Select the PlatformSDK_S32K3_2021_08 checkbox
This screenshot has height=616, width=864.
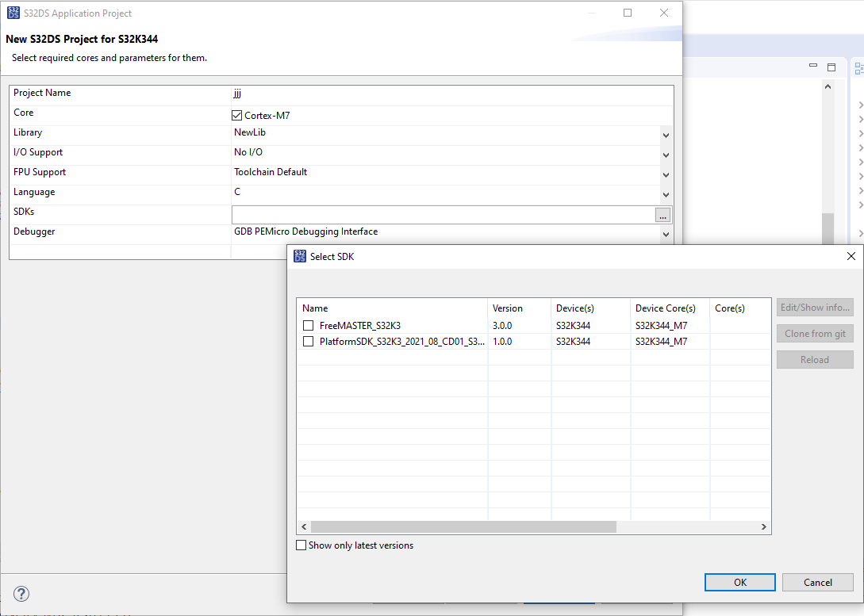tap(308, 341)
